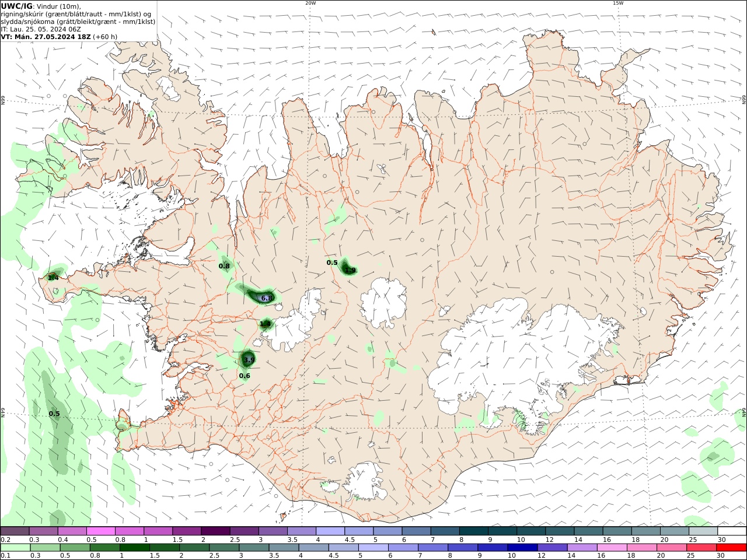Click the light violet 14–16 rain swatch

[581, 548]
